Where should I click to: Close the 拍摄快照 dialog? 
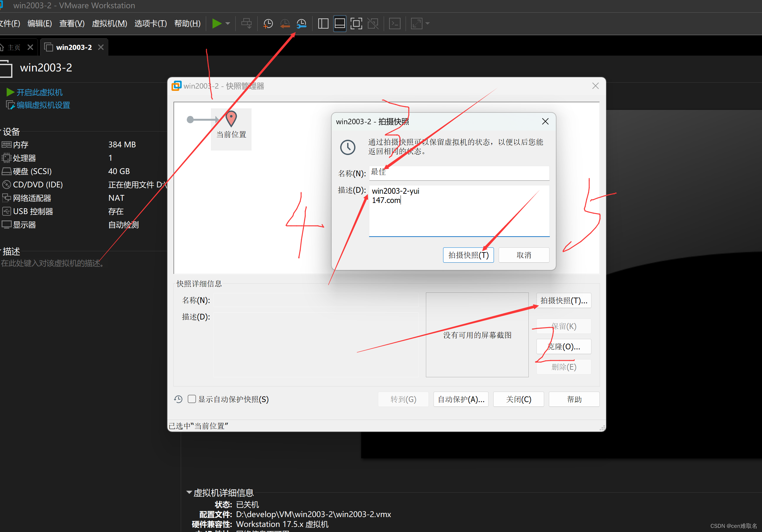(x=545, y=121)
